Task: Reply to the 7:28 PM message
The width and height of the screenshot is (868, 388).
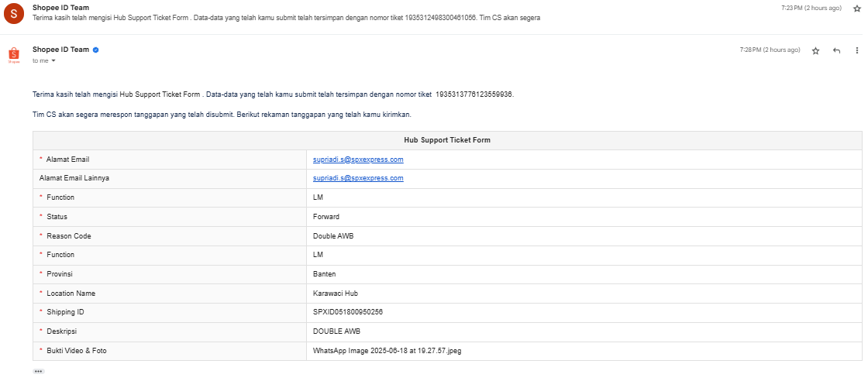Action: 836,50
